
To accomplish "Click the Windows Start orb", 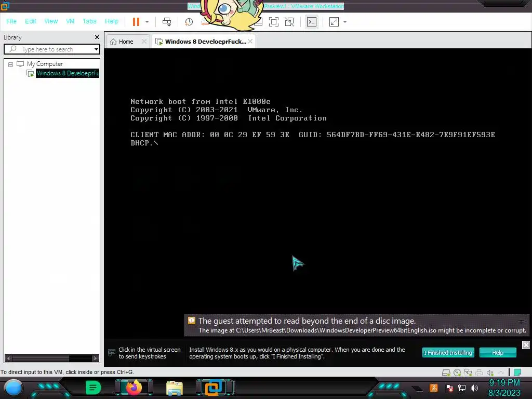I will [14, 388].
